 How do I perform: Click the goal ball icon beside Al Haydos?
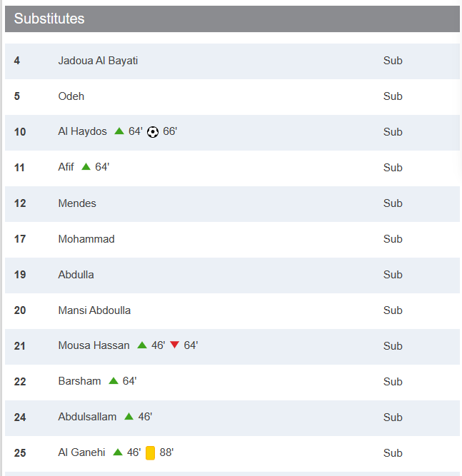pyautogui.click(x=153, y=132)
